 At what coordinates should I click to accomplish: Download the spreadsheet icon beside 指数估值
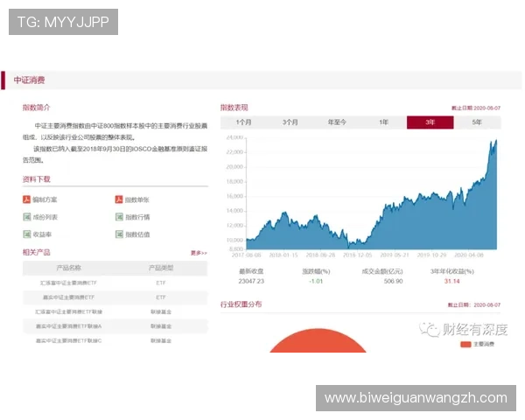[x=119, y=234]
